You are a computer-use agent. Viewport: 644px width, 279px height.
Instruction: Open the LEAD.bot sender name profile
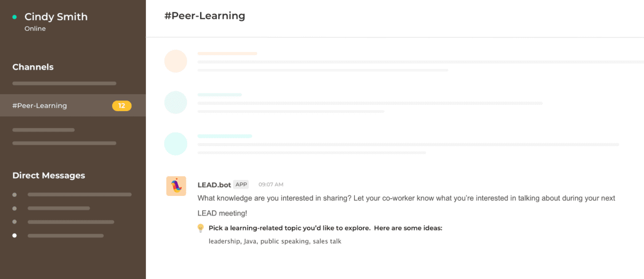point(214,185)
